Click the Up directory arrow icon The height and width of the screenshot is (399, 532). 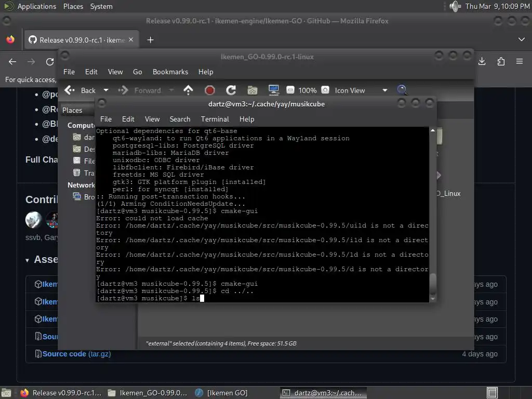click(x=188, y=90)
